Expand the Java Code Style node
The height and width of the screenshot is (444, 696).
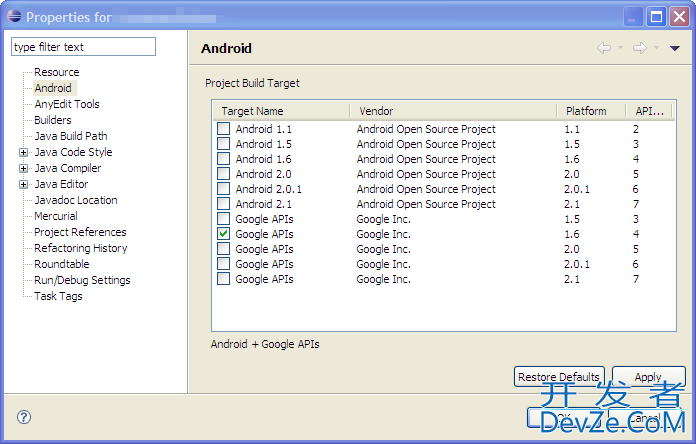click(x=24, y=152)
